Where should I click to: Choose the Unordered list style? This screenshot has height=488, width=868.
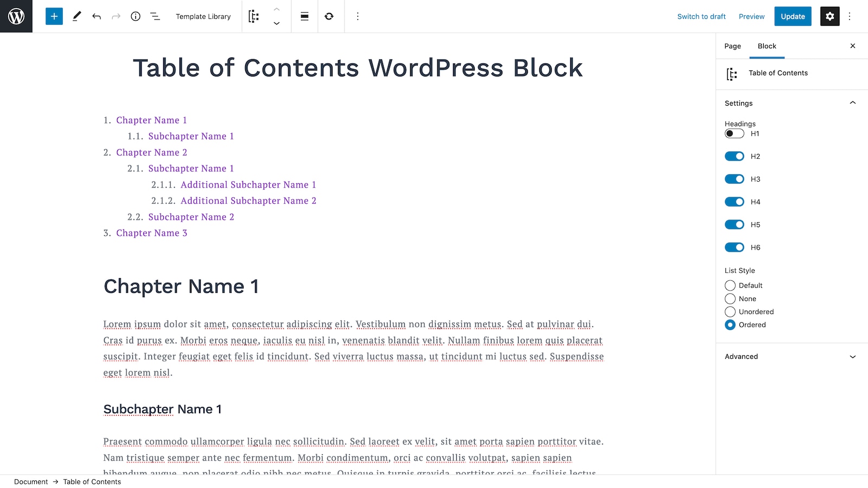click(x=730, y=312)
